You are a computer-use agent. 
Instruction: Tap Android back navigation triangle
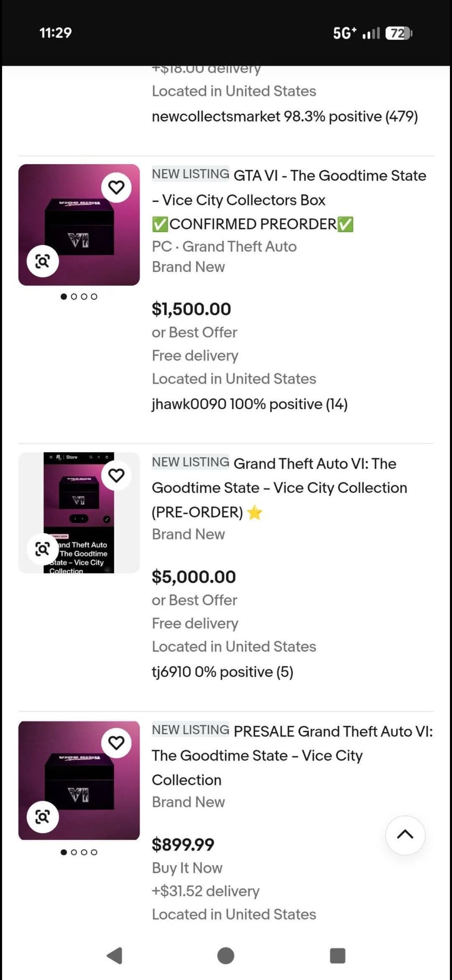[115, 956]
